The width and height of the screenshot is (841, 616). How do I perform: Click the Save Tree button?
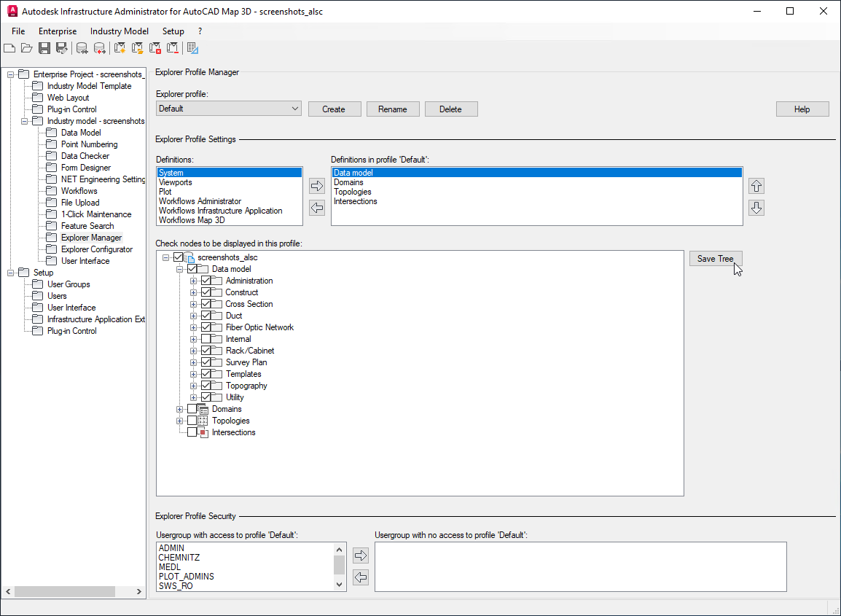[716, 259]
